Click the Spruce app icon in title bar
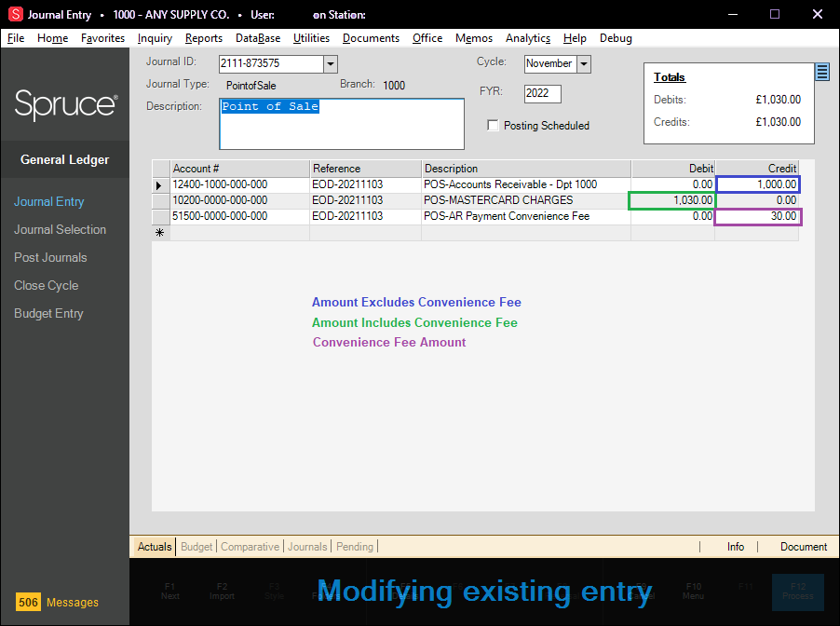Screen dimensions: 840x626 point(16,15)
